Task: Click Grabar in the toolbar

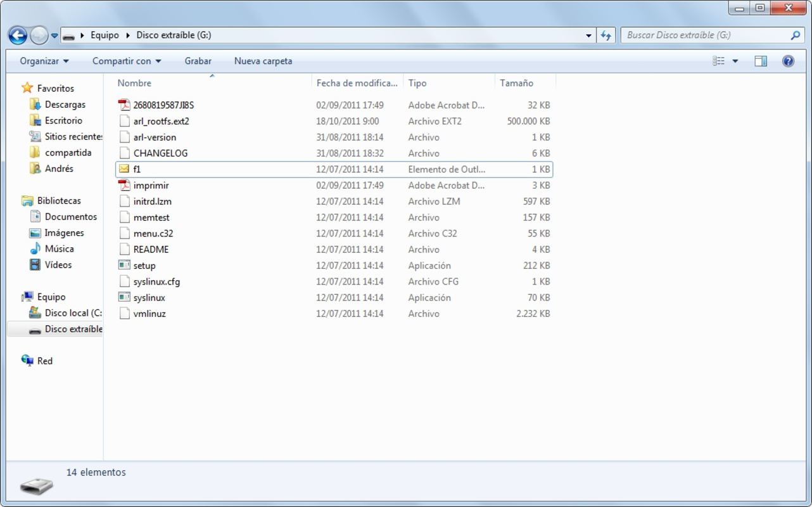Action: pos(198,60)
